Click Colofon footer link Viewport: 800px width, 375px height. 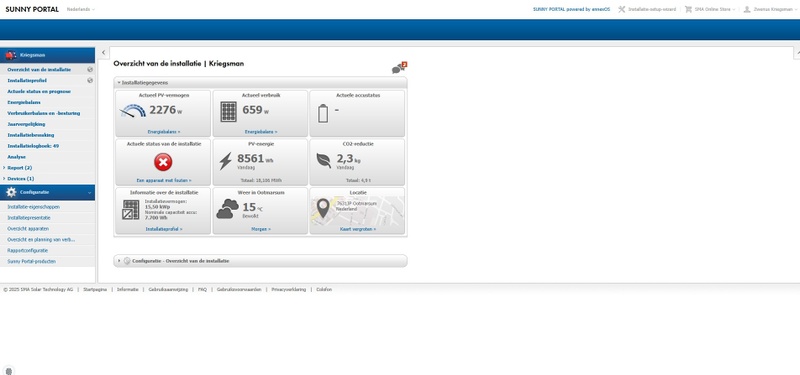324,289
